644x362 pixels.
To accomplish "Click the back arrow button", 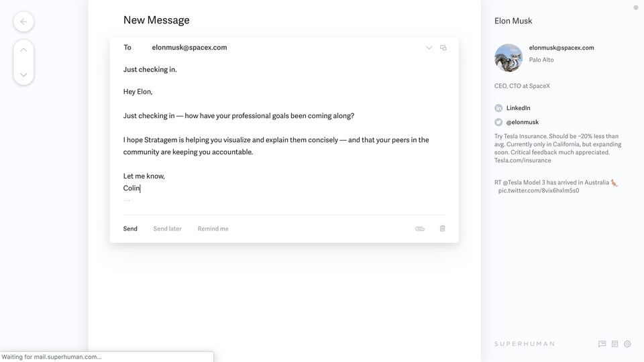I will point(23,21).
